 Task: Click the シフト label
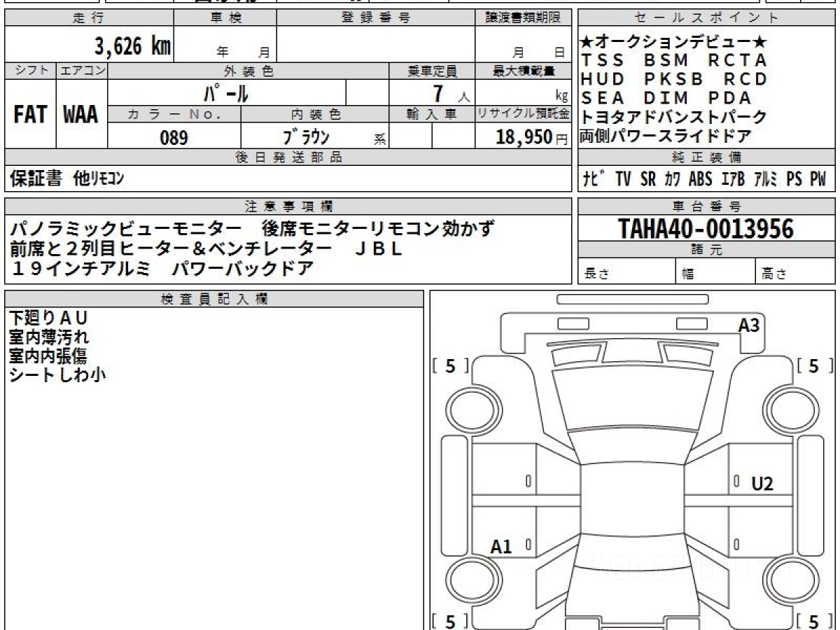click(30, 71)
